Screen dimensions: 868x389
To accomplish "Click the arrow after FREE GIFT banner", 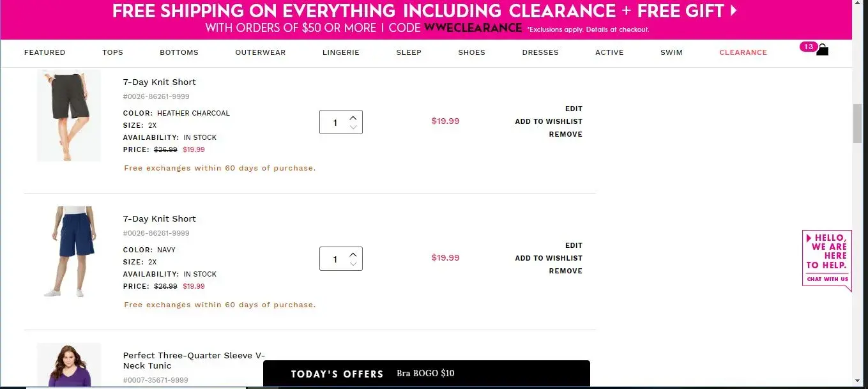I will point(734,11).
